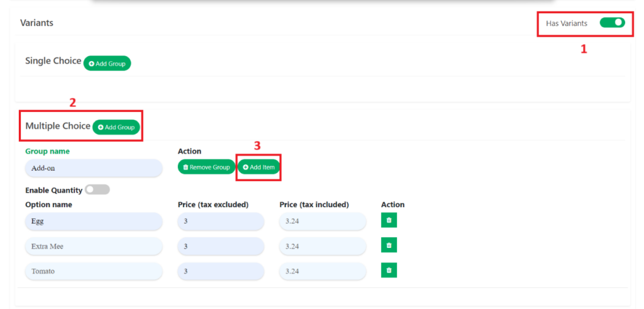Turn off the Has Variants switch
The height and width of the screenshot is (309, 644).
pyautogui.click(x=612, y=23)
